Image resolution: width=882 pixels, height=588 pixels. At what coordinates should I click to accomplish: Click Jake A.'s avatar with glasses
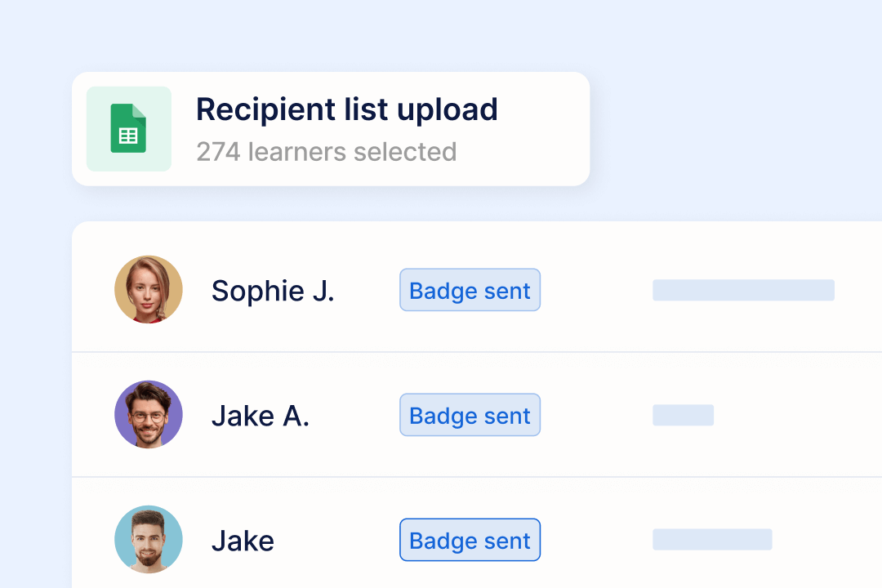tap(149, 415)
